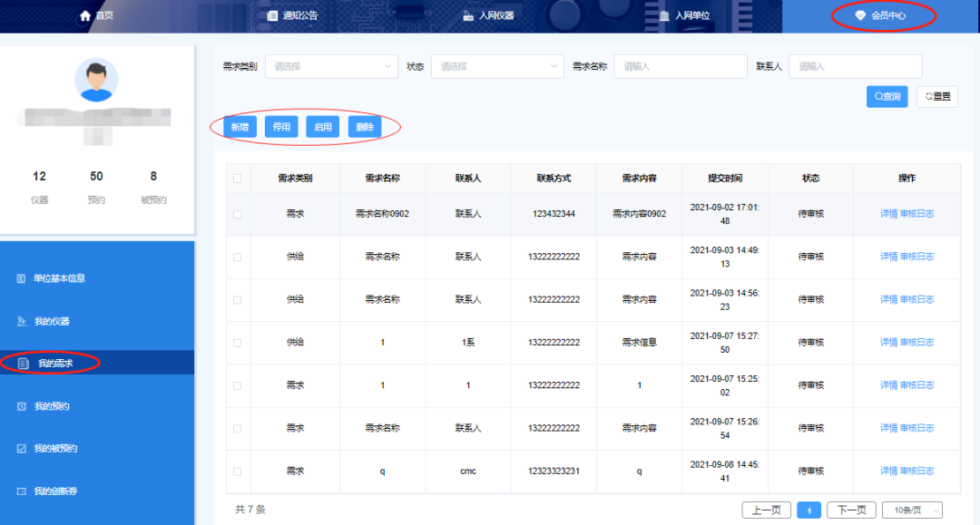Click the 我的仪器 sidebar icon

[22, 321]
